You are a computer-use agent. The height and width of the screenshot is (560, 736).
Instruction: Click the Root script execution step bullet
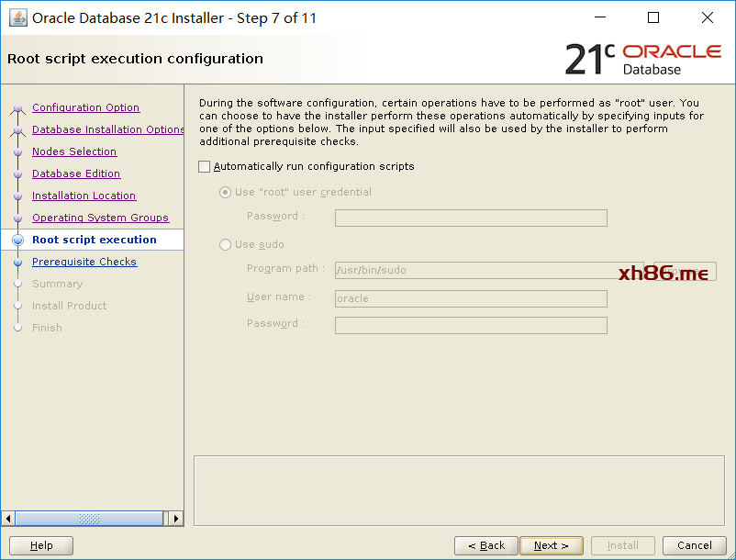(17, 240)
